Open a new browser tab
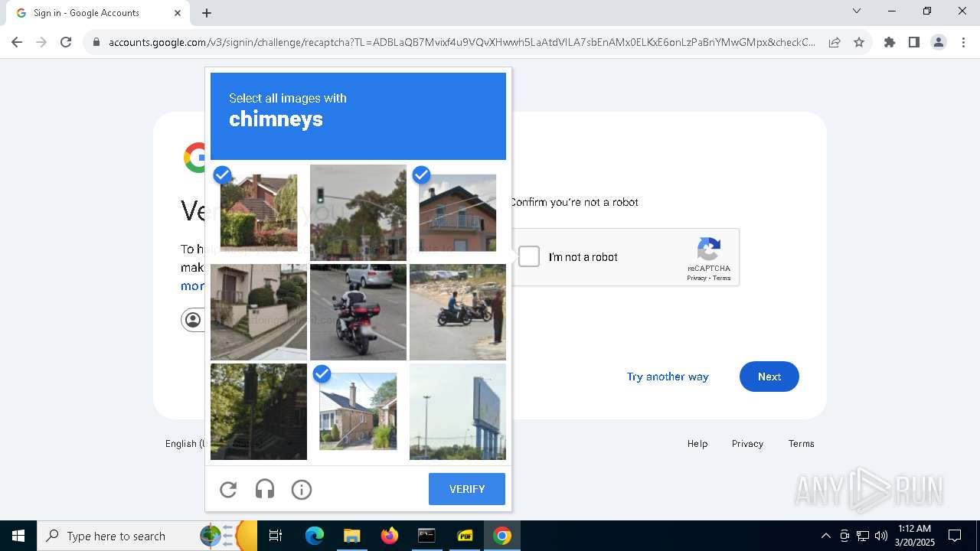980x551 pixels. [207, 13]
